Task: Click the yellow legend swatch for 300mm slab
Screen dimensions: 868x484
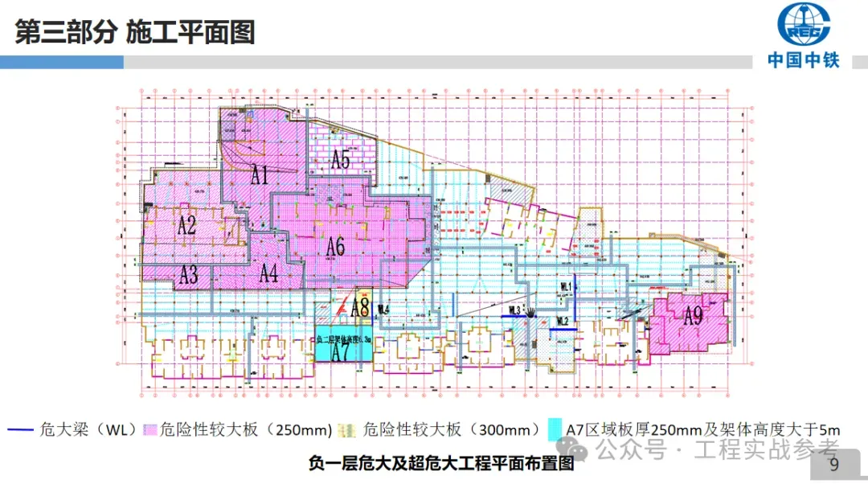Action: [347, 429]
